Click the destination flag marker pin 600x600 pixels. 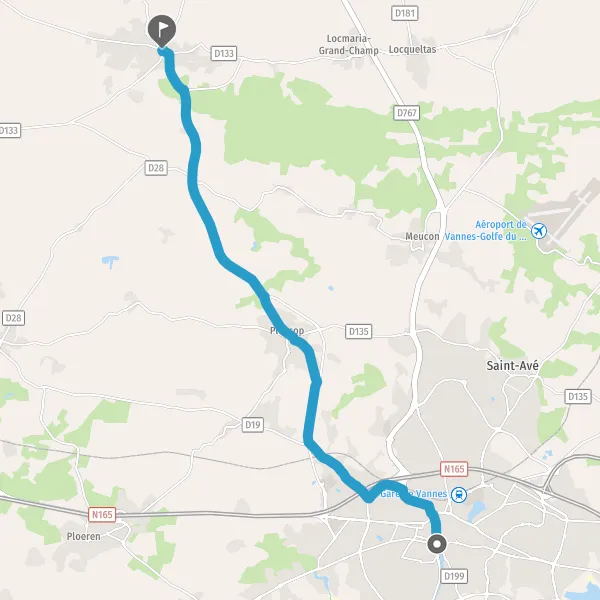[x=162, y=31]
